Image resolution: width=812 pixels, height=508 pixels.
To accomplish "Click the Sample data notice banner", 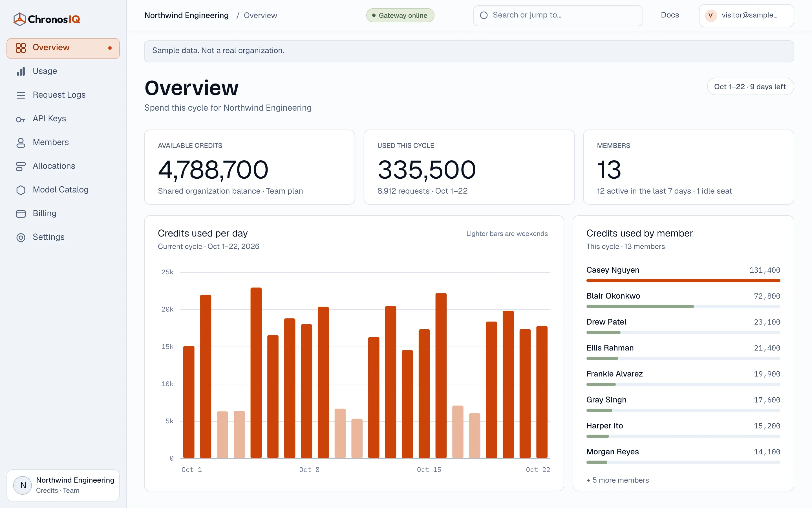I will tap(469, 51).
